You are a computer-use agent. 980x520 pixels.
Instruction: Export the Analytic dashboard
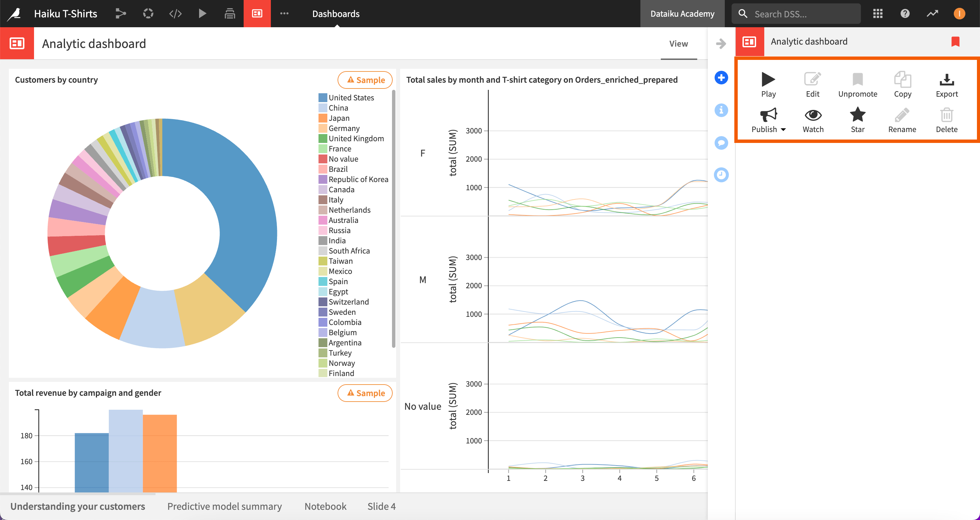coord(947,84)
